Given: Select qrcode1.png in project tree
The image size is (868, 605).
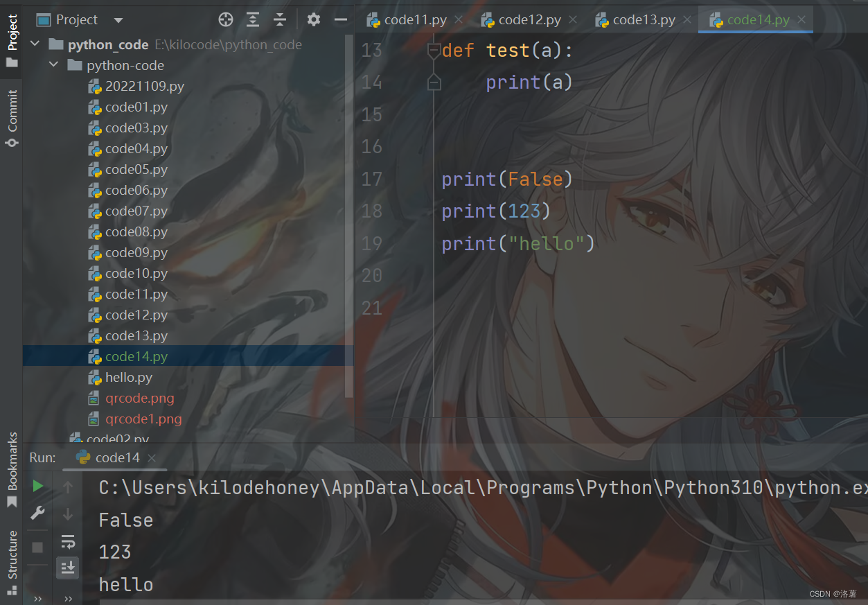Looking at the screenshot, I should (x=135, y=419).
